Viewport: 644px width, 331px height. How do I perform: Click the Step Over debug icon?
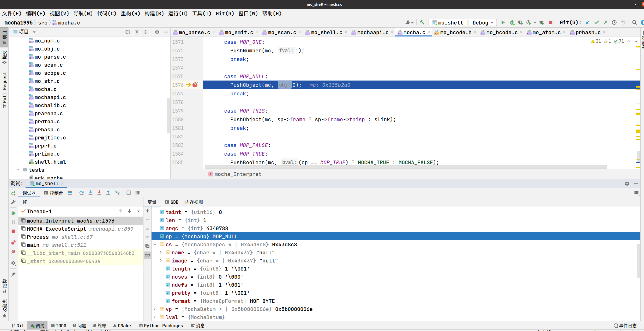(82, 193)
